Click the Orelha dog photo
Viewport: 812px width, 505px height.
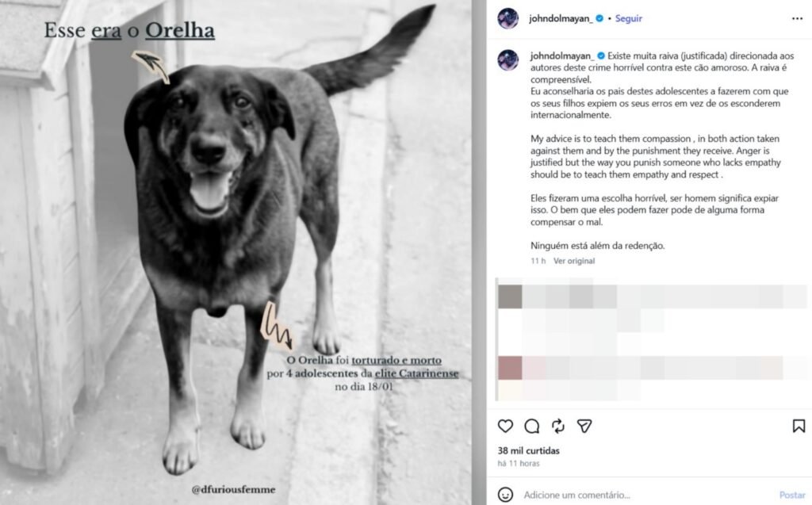coord(236,252)
